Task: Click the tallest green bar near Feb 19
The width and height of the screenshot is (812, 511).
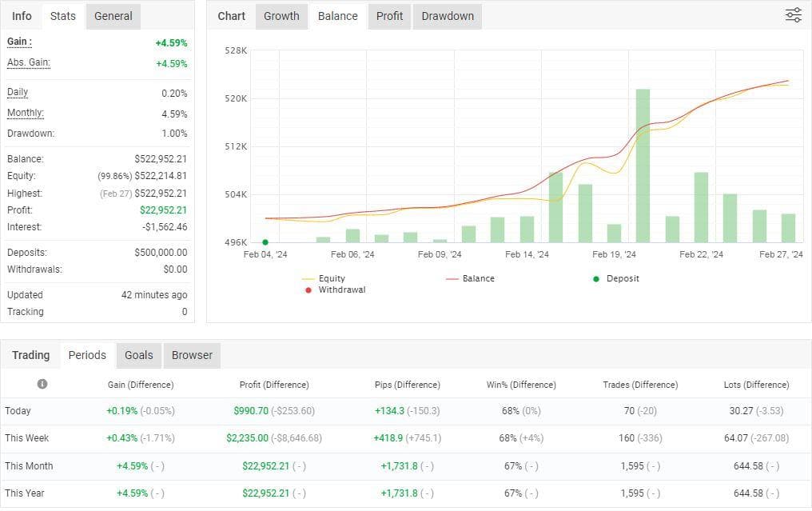Action: coord(643,165)
